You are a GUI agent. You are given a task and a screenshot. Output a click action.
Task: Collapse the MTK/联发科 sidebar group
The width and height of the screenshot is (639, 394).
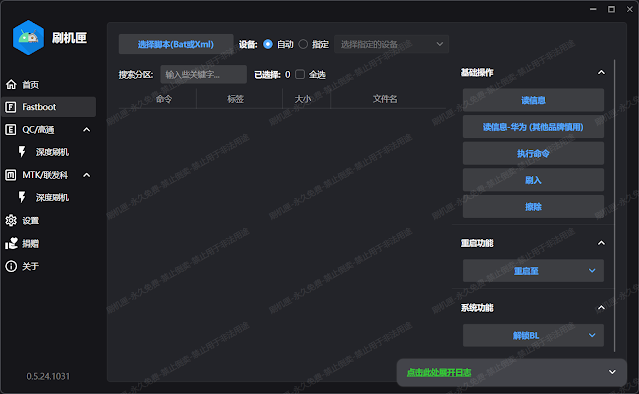point(86,175)
